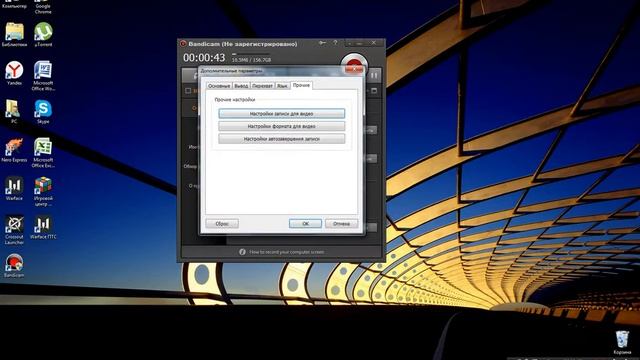Launch Crossout Launcher shortcut
Screen dimensions: 640x360
pyautogui.click(x=14, y=230)
